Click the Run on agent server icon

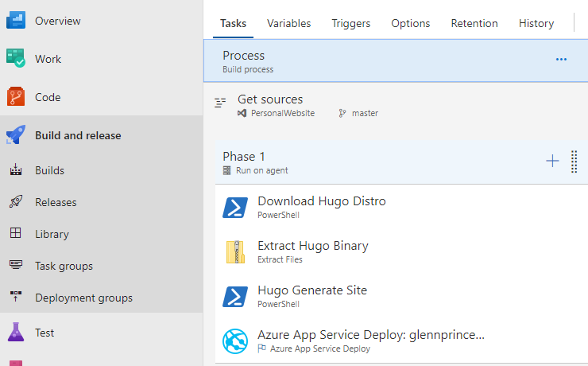[x=227, y=170]
